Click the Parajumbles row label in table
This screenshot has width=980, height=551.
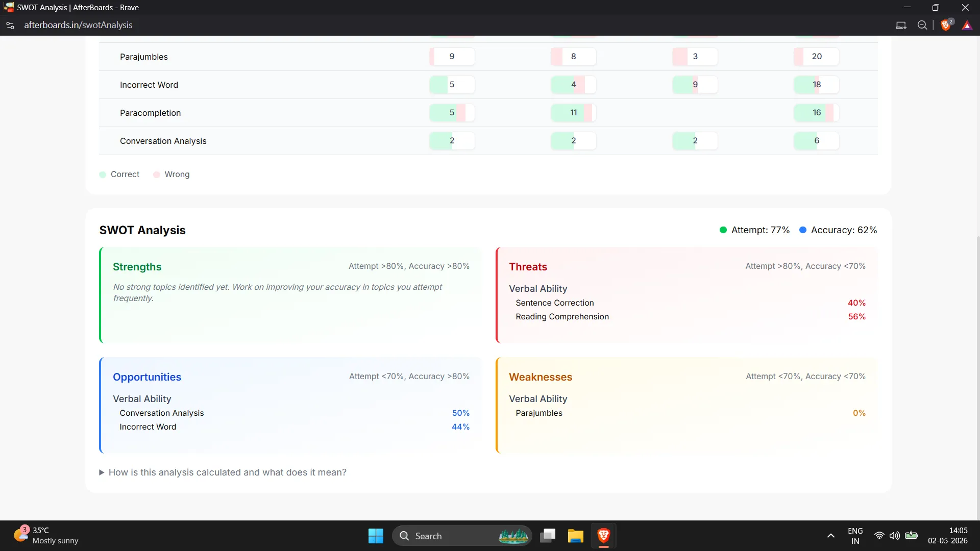144,57
